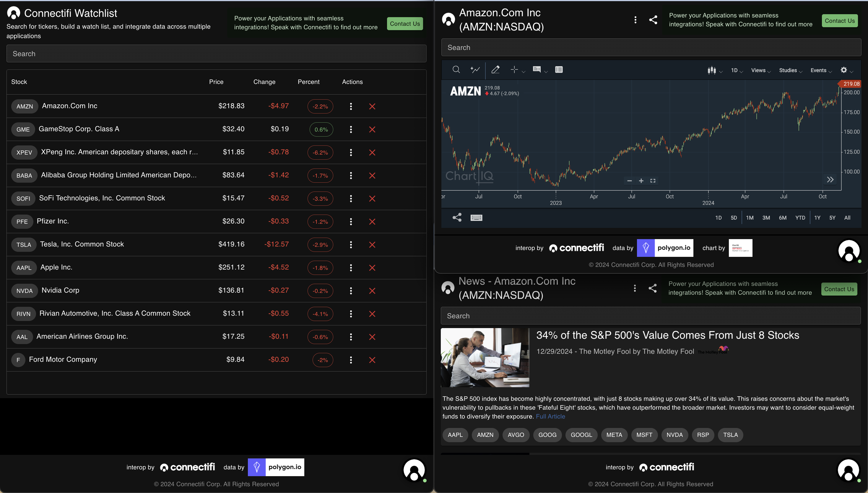Click the RSP ticker tag in news

click(x=703, y=435)
